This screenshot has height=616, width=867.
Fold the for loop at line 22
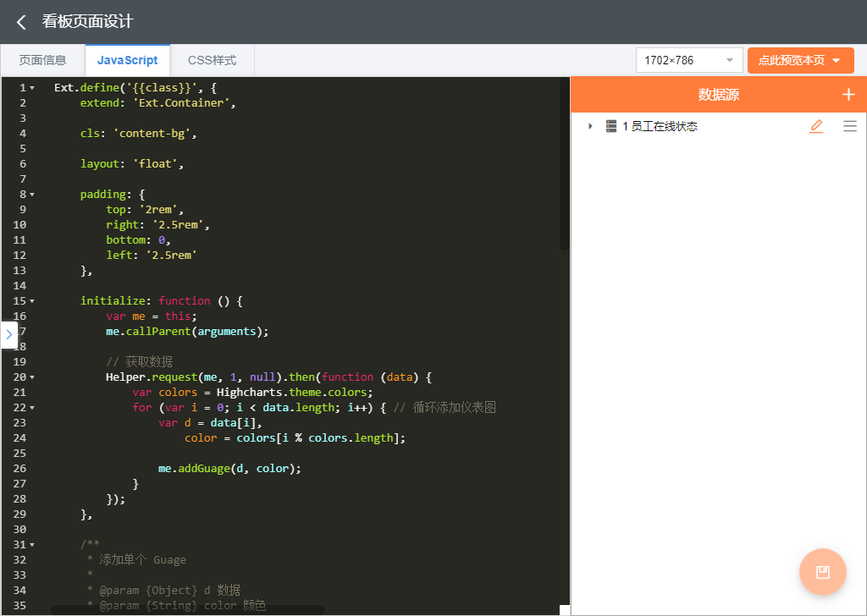(32, 408)
